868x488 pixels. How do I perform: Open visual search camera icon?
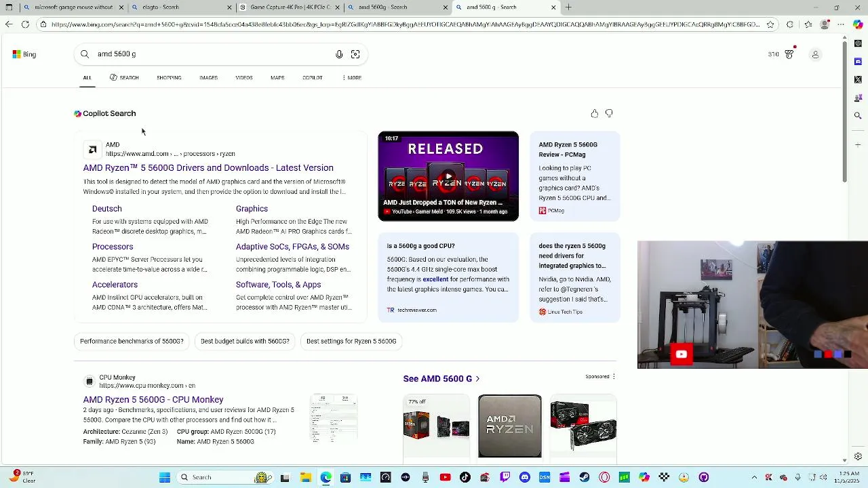click(x=355, y=54)
